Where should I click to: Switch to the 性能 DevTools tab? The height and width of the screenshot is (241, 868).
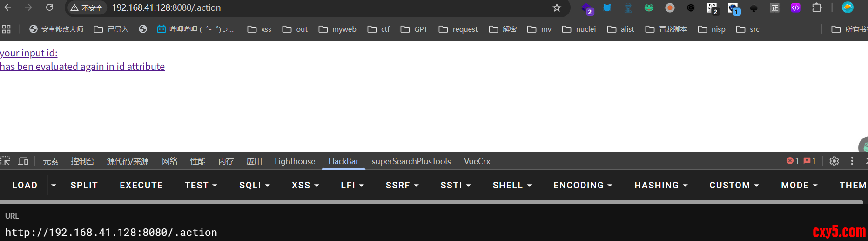pos(198,161)
